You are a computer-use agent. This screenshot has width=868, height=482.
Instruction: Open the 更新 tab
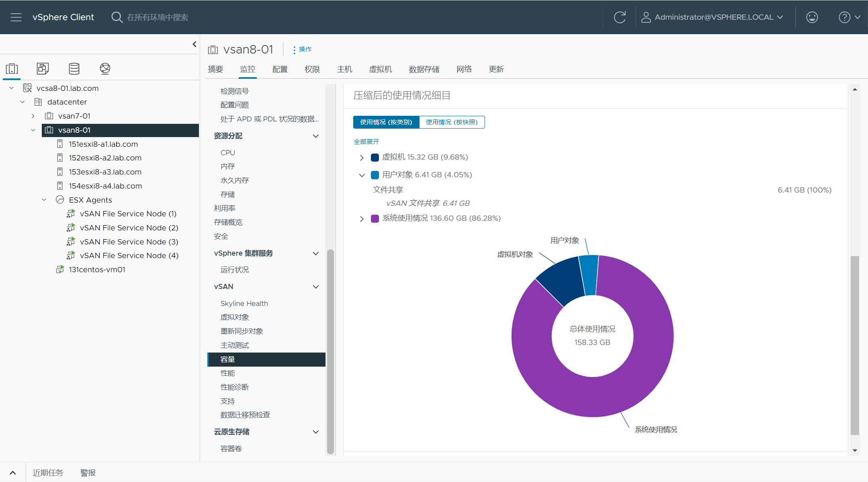click(496, 69)
